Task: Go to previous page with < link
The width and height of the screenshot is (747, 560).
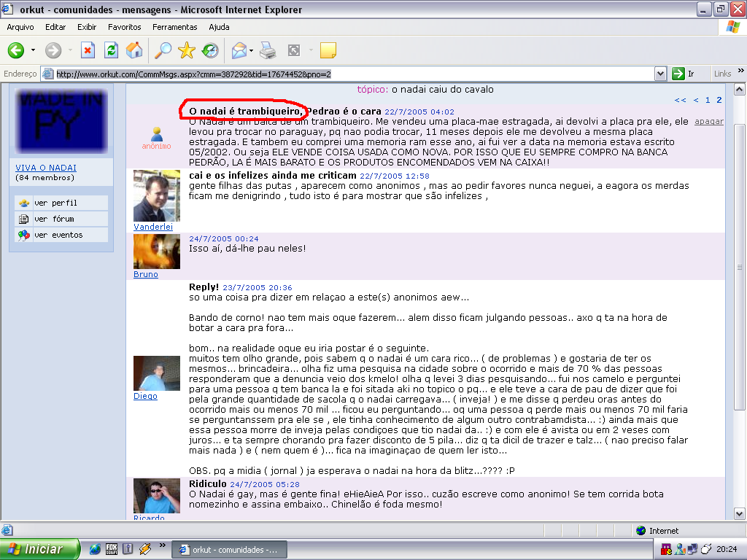Action: (696, 100)
